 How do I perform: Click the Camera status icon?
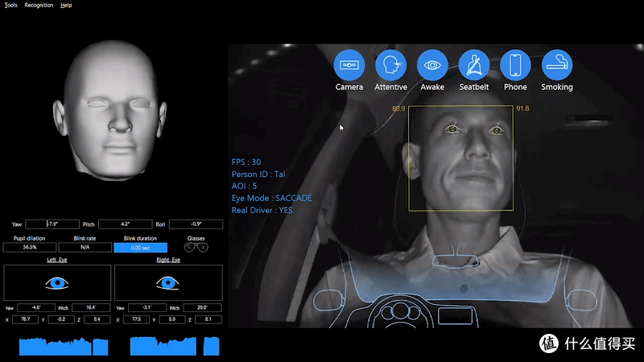click(x=349, y=65)
